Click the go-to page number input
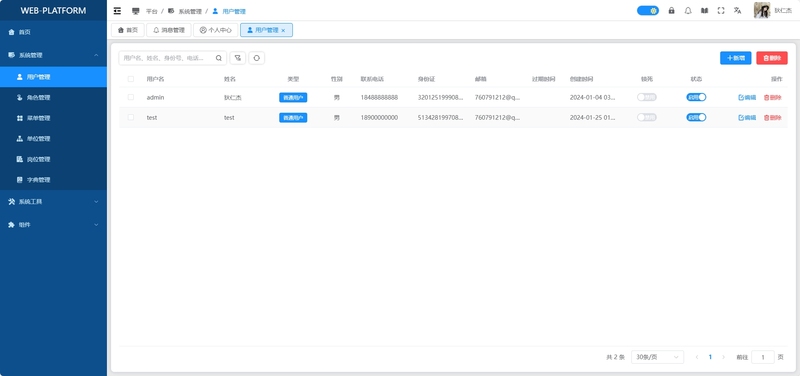800x376 pixels. click(x=763, y=357)
